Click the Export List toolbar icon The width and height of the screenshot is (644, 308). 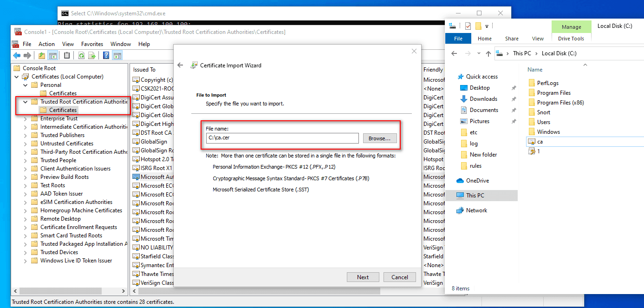[92, 56]
